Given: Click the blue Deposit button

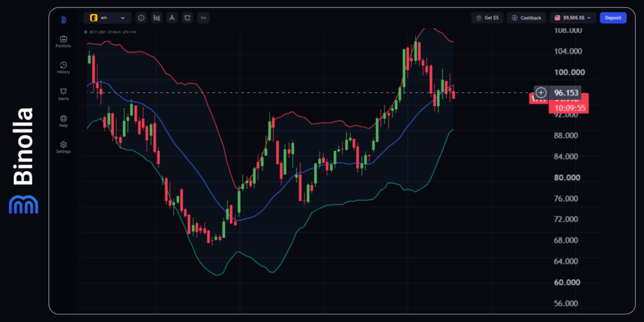Looking at the screenshot, I should click(x=613, y=18).
